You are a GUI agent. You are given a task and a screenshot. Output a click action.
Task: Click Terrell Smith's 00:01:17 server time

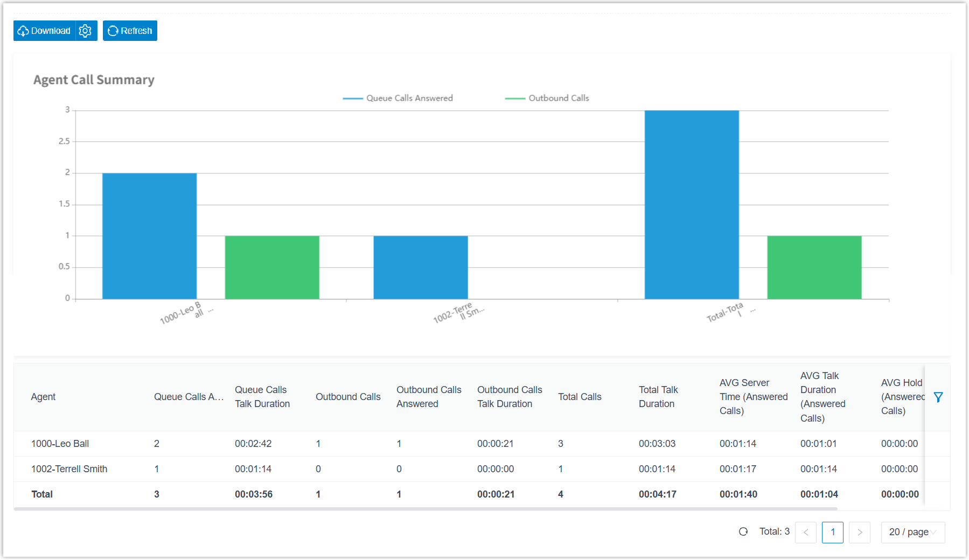click(738, 469)
